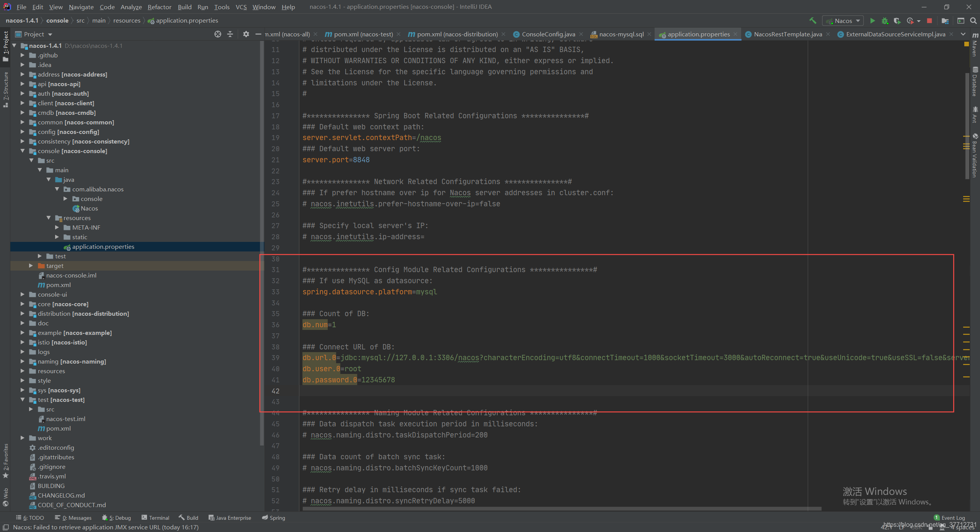980x532 pixels.
Task: Open the Terminal tool window
Action: [x=155, y=518]
